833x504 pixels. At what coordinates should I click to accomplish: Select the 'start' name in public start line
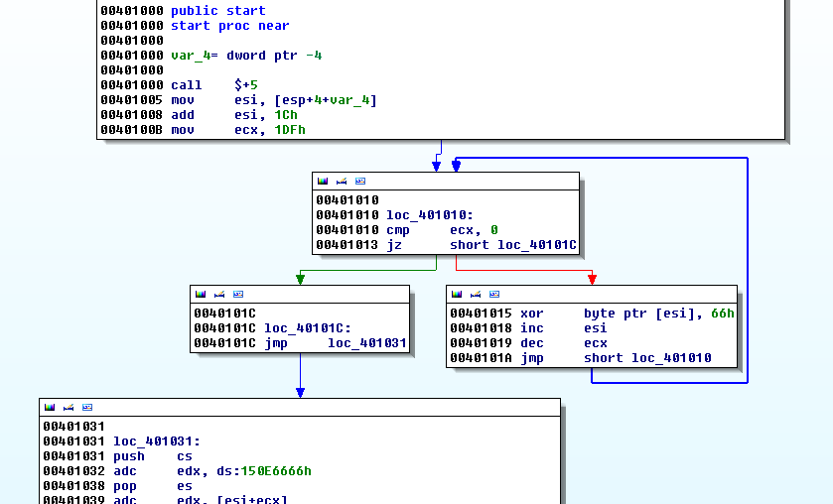(x=246, y=11)
